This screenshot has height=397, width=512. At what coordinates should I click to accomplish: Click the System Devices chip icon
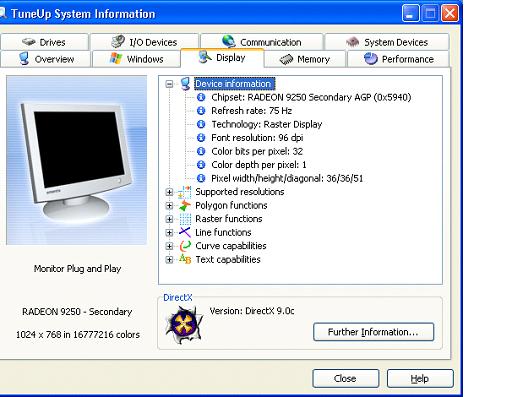(353, 42)
